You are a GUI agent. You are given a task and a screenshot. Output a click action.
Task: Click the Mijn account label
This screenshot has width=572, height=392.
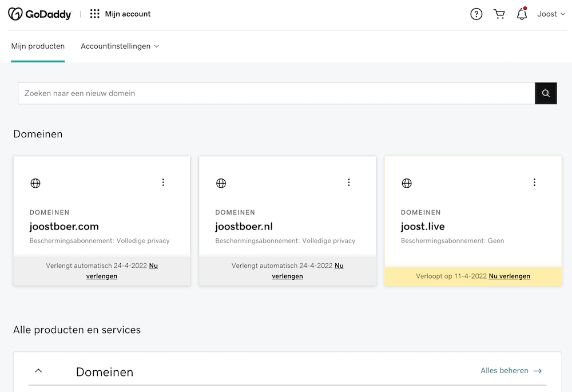point(128,14)
